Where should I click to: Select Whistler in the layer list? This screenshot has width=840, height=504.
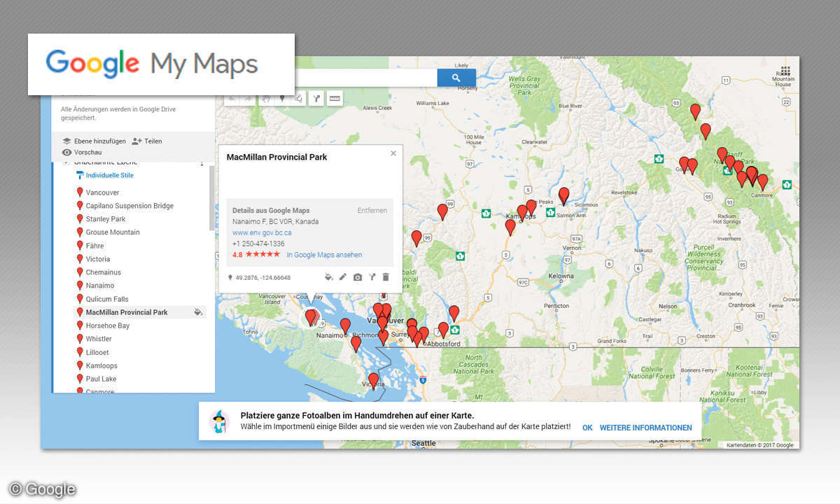tap(99, 339)
